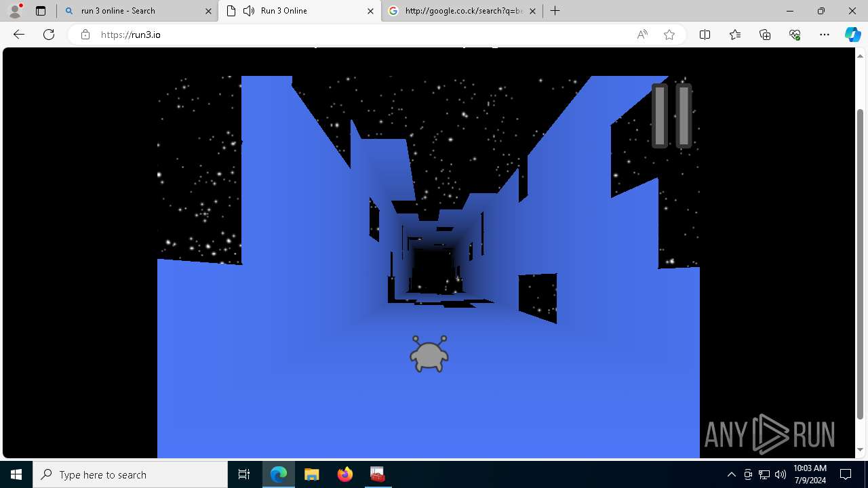This screenshot has width=868, height=488.
Task: Go back to previous page
Action: [19, 35]
